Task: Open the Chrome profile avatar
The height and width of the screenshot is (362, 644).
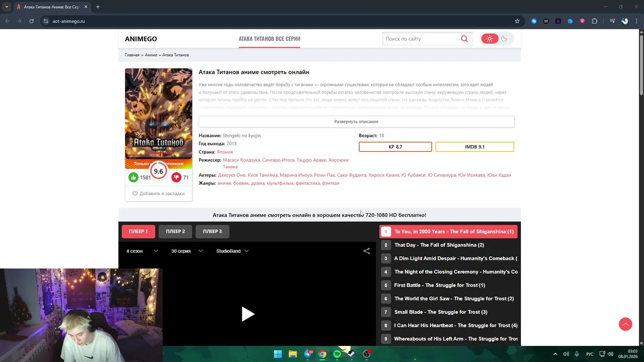Action: coord(624,21)
